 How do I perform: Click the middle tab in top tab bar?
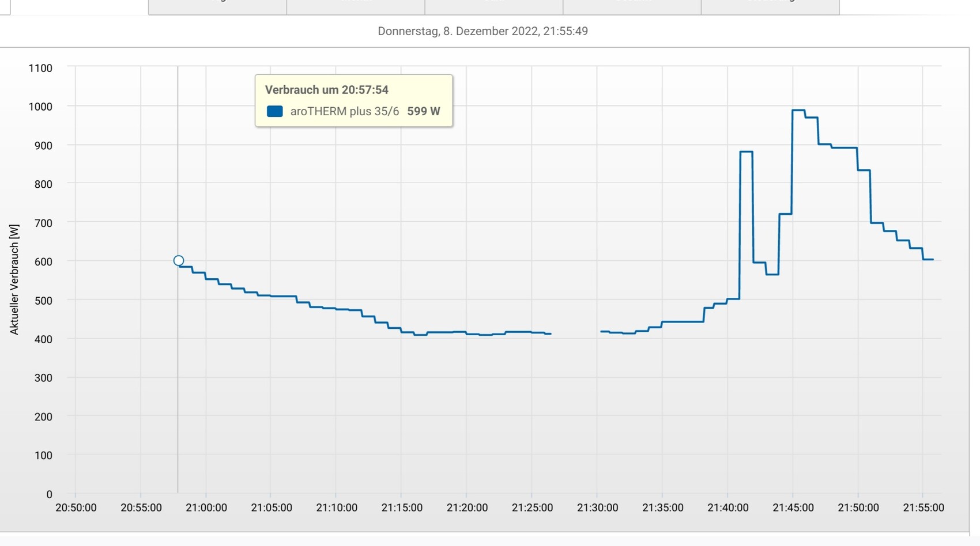pos(493,6)
